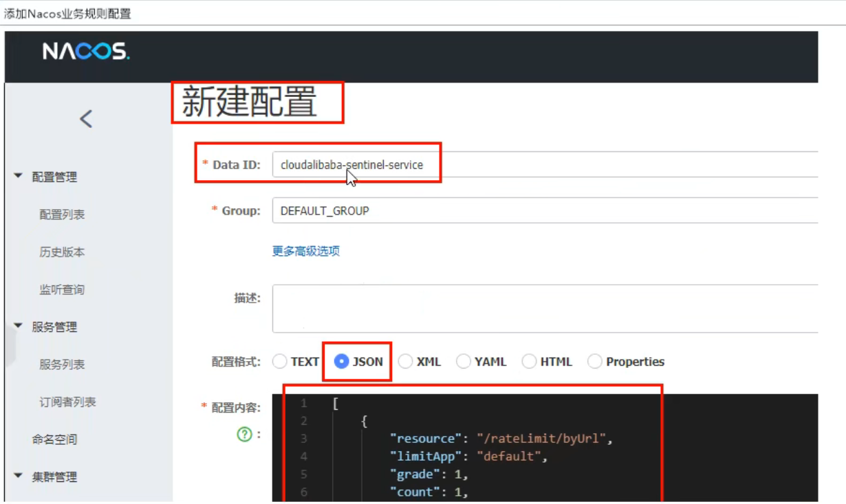Select Properties configuration format
Viewport: 846px width, 504px height.
(595, 362)
